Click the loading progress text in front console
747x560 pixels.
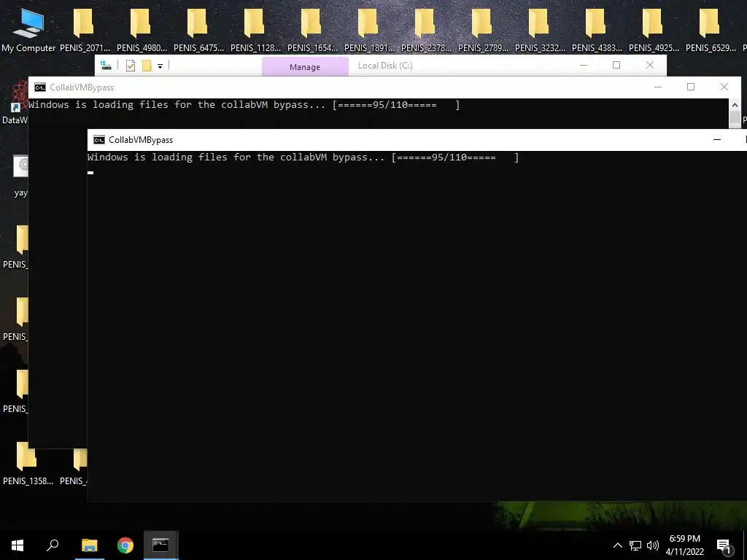pos(303,157)
